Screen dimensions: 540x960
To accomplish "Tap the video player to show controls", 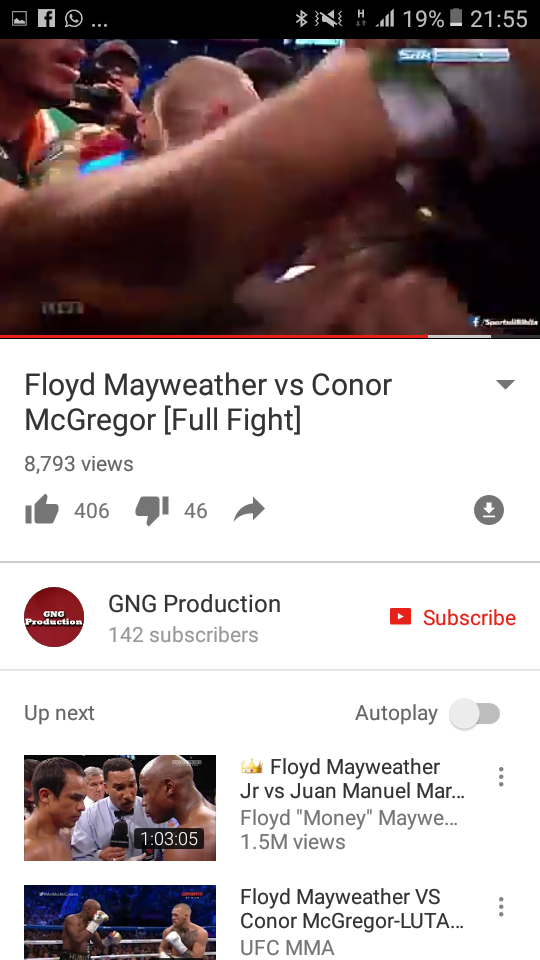I will 270,187.
